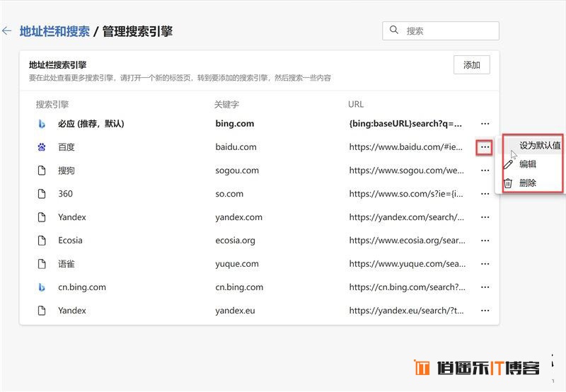566x392 pixels.
Task: Click the so.com keyword cell
Action: [229, 194]
